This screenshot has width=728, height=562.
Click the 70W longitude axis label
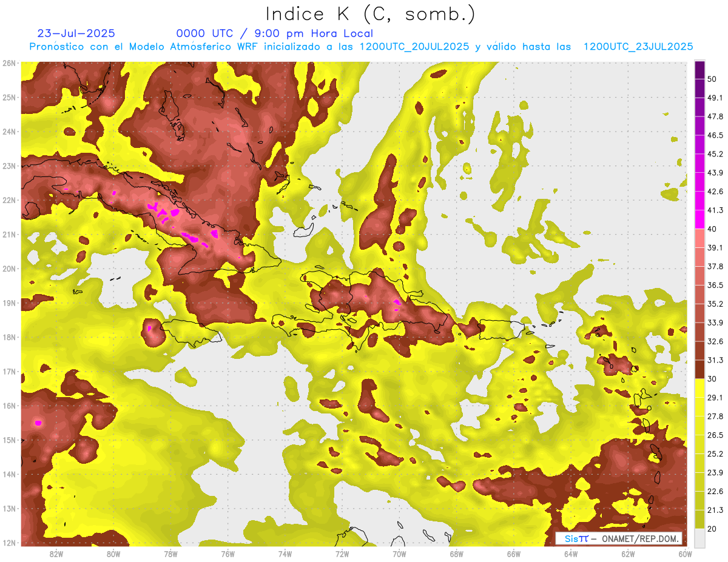(x=399, y=554)
